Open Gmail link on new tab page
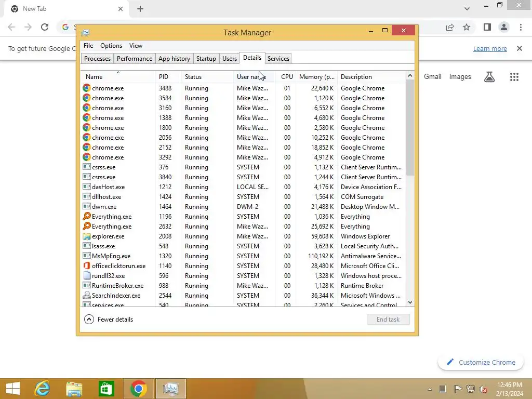This screenshot has height=399, width=532. 433,77
